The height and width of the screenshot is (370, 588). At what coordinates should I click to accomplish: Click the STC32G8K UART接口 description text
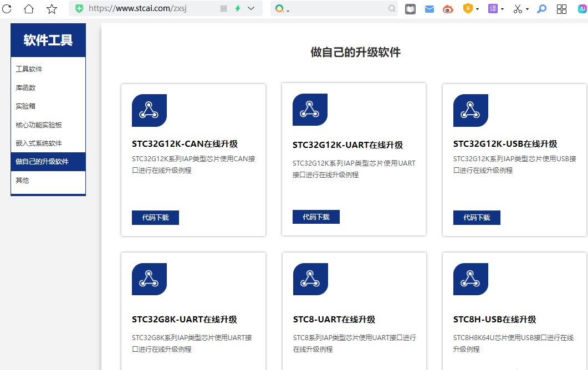192,343
